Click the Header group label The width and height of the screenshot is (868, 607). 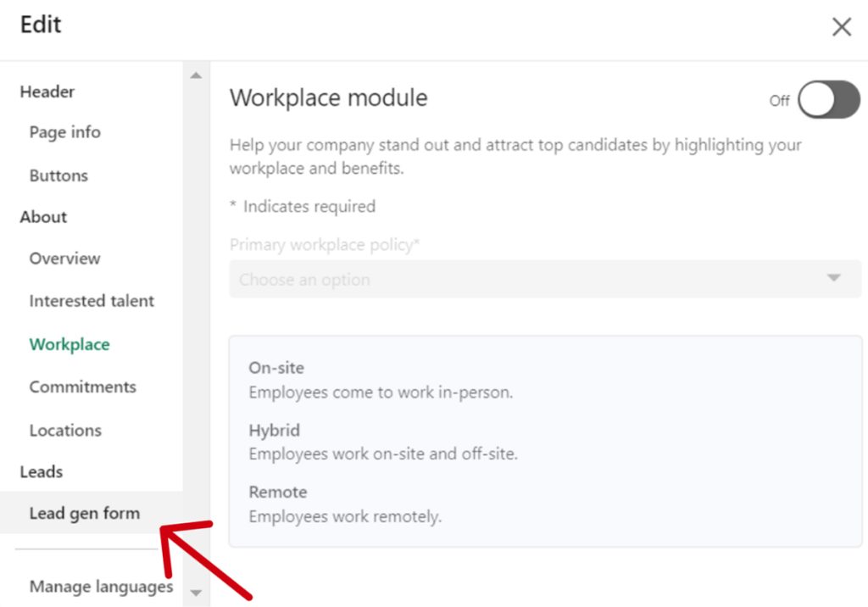(47, 92)
